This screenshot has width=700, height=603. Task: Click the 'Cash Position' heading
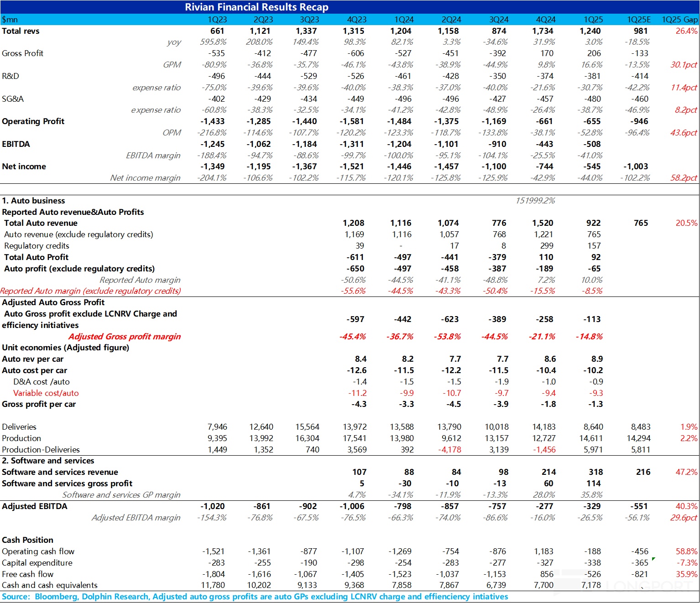[27, 540]
